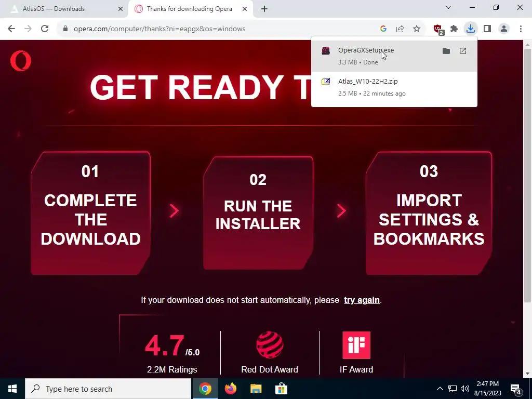
Task: Open Chrome's three-dot menu
Action: point(521,29)
